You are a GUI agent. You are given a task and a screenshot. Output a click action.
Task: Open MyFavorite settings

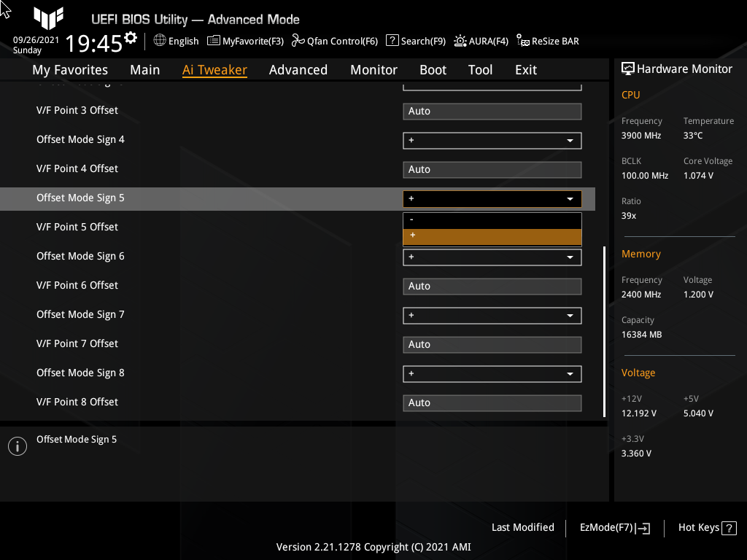coord(245,41)
